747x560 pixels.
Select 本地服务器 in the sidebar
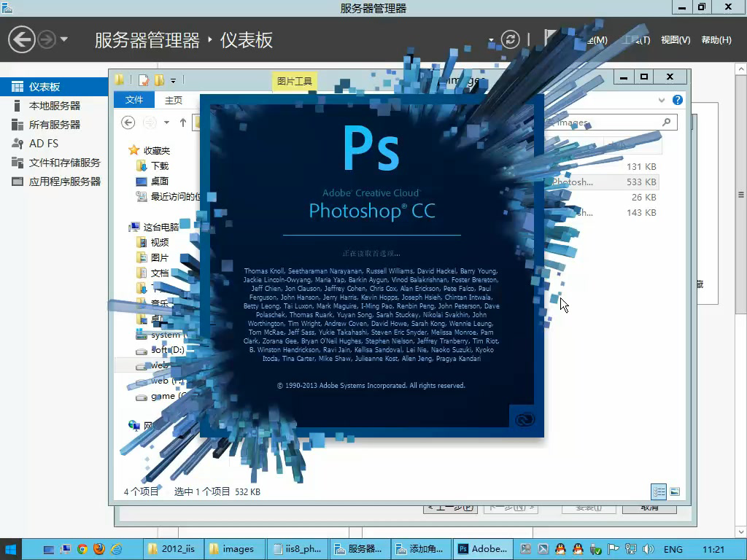[54, 106]
